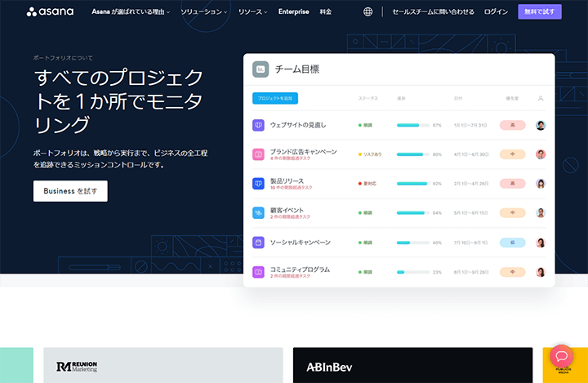Click the チーム目標 portfolio chart icon
This screenshot has height=383, width=588.
coord(261,70)
